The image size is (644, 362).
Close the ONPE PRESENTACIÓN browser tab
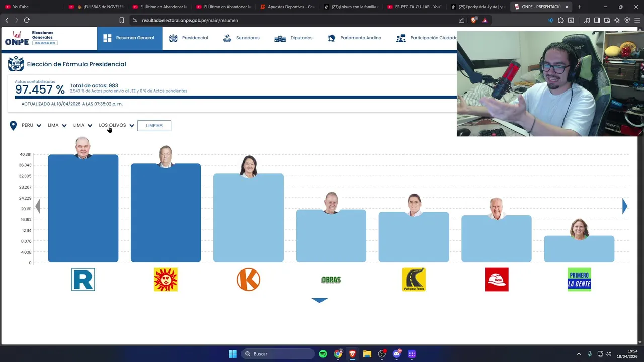(567, 7)
